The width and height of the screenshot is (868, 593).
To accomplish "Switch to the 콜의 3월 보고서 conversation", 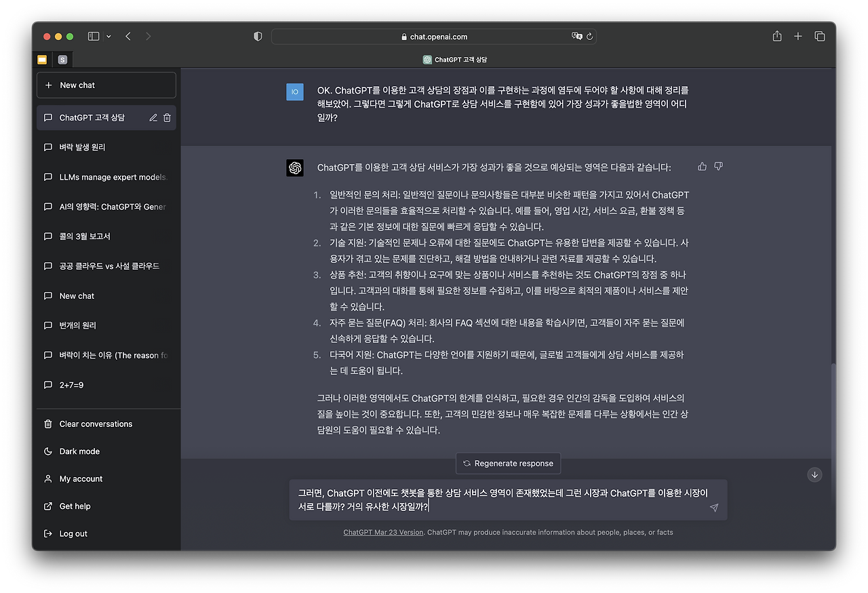I will pos(79,237).
